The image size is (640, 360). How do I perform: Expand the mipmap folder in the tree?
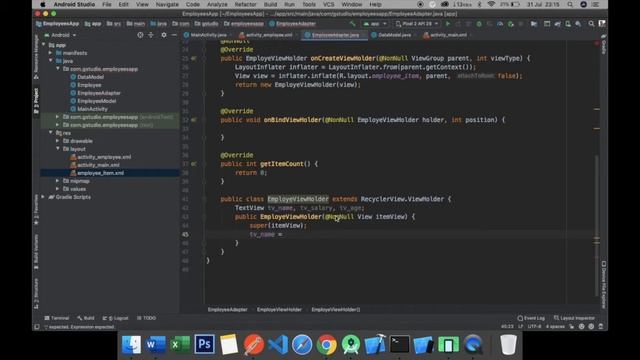point(58,181)
